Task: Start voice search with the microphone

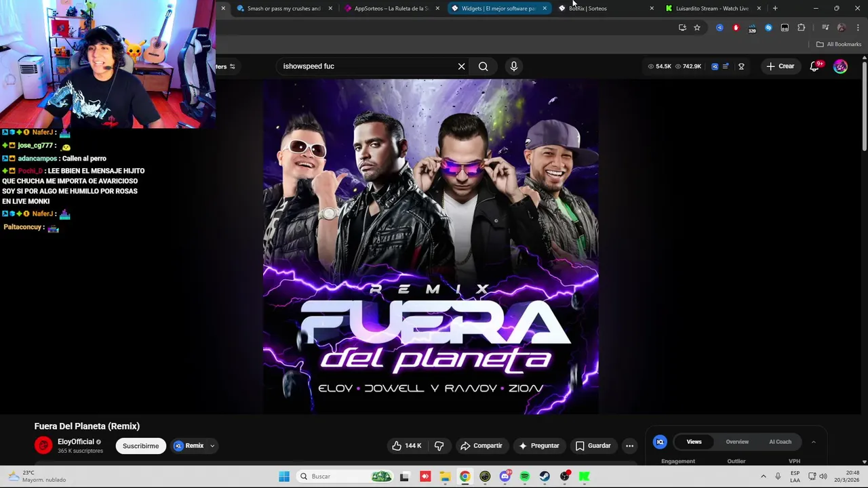Action: pos(513,66)
